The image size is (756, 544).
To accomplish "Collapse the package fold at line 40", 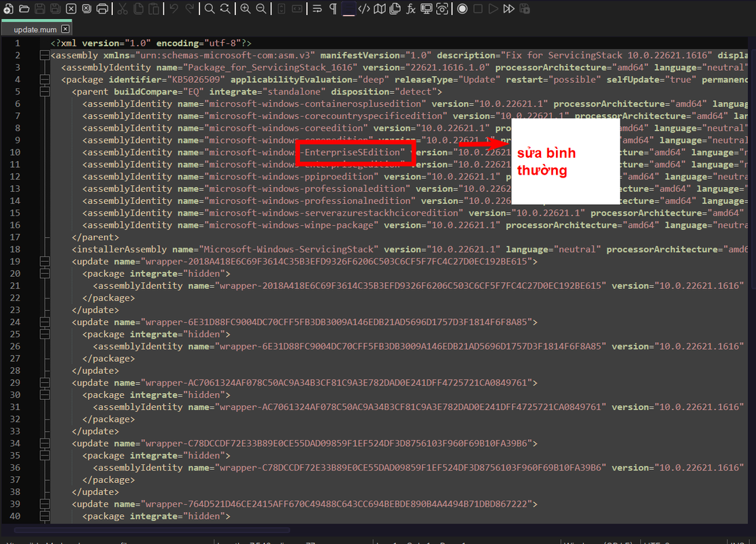I will [44, 516].
